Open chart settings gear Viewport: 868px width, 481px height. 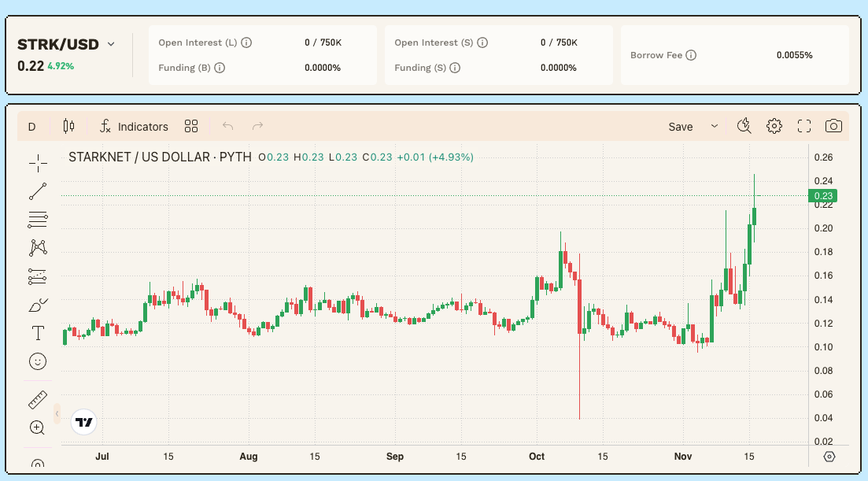point(774,126)
